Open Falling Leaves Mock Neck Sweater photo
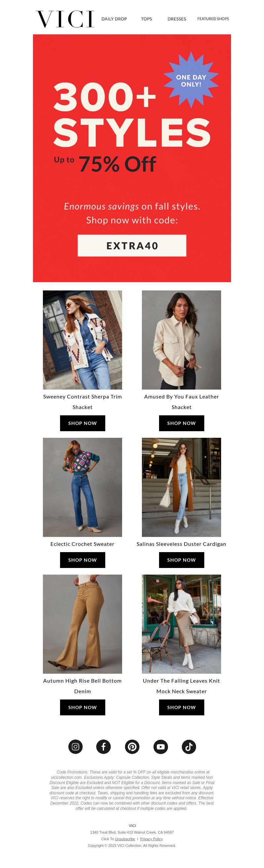The height and width of the screenshot is (868, 264). click(x=181, y=624)
